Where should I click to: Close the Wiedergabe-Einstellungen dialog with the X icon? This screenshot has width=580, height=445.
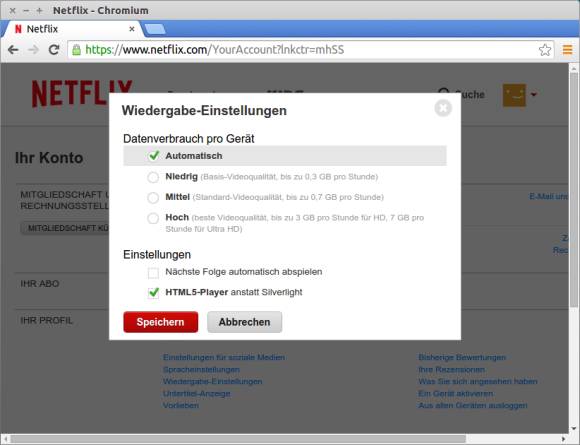(443, 108)
